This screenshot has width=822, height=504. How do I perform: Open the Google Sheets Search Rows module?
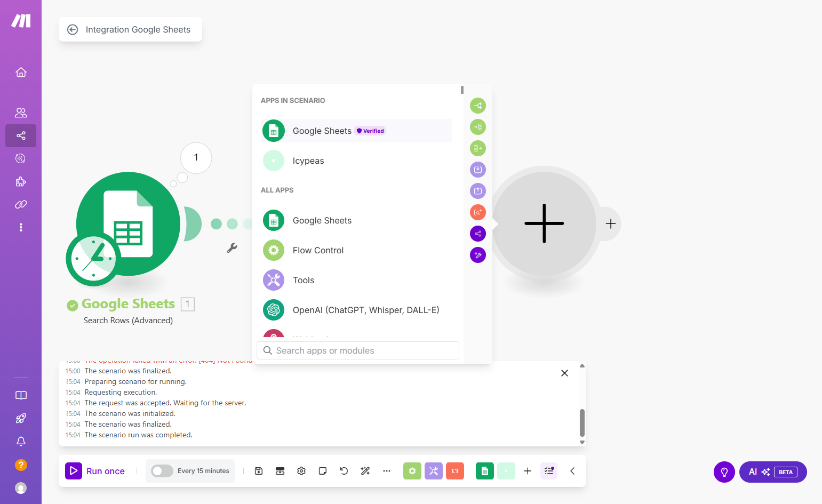tap(128, 223)
